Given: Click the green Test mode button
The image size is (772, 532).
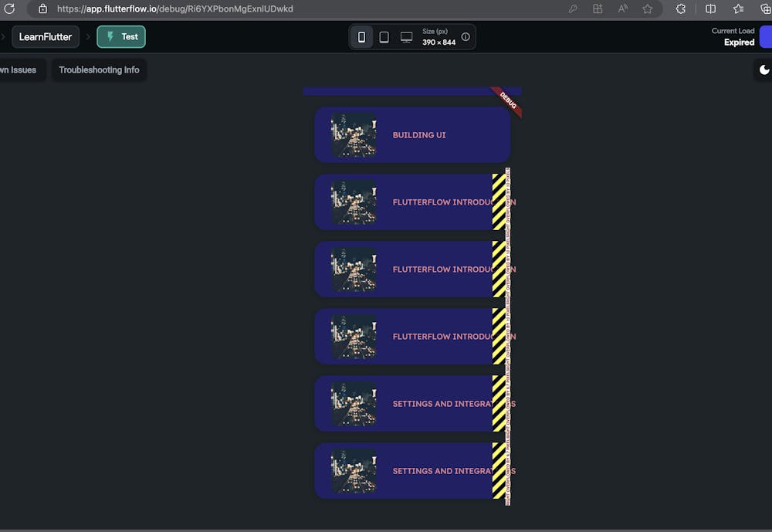Looking at the screenshot, I should click(x=121, y=37).
